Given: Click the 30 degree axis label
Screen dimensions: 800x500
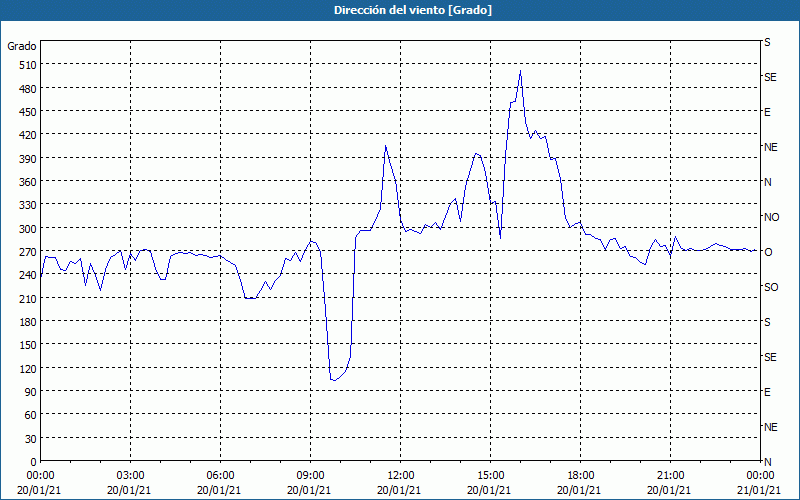Looking at the screenshot, I should point(31,439).
